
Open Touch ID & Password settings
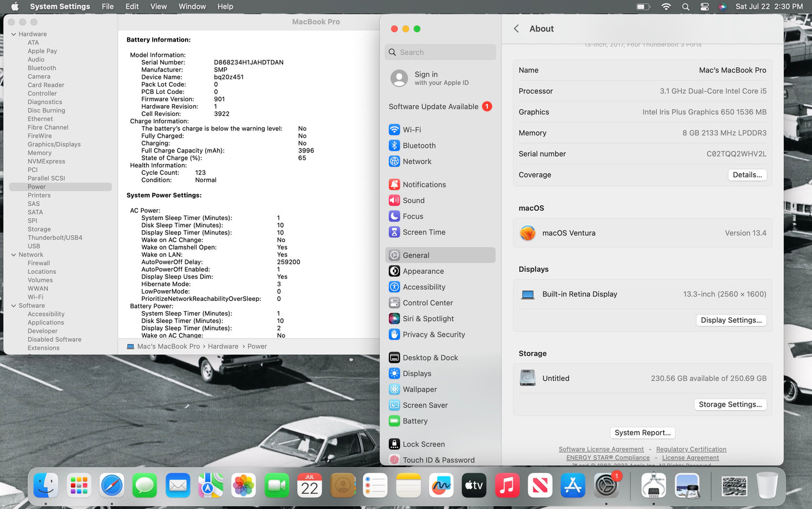438,460
